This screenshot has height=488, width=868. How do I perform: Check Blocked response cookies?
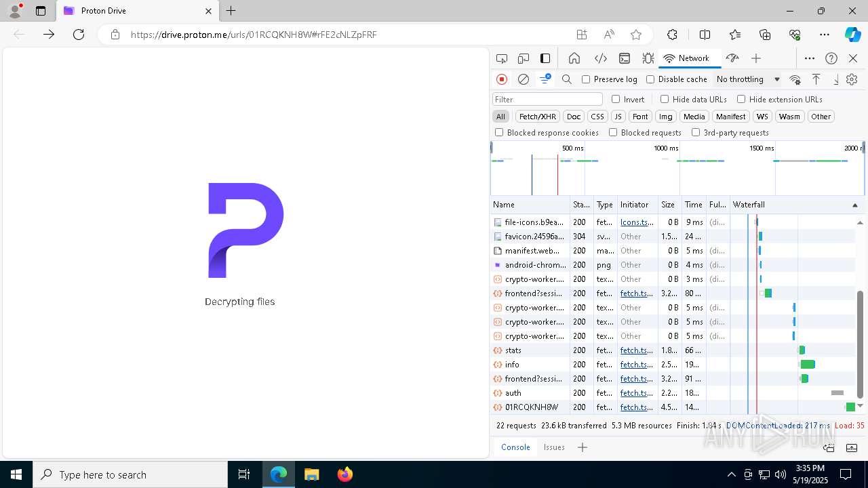coord(499,133)
